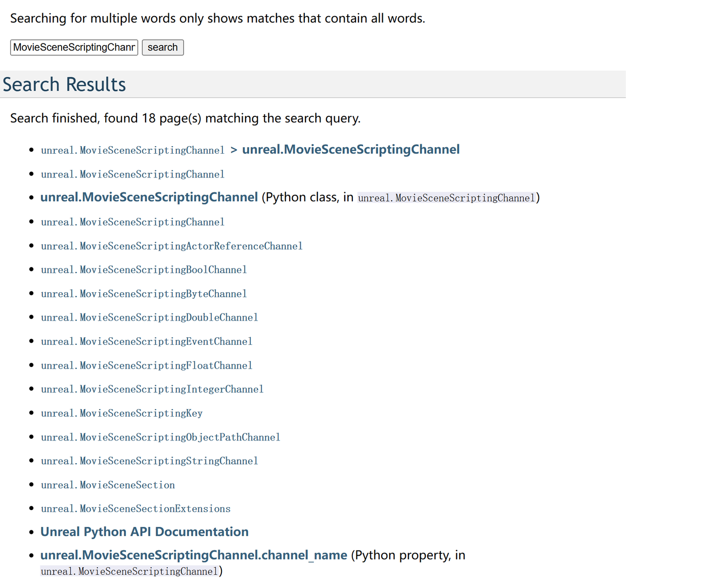Open the bold unreal.MovieSceneScriptingChannel Python class result

click(149, 197)
